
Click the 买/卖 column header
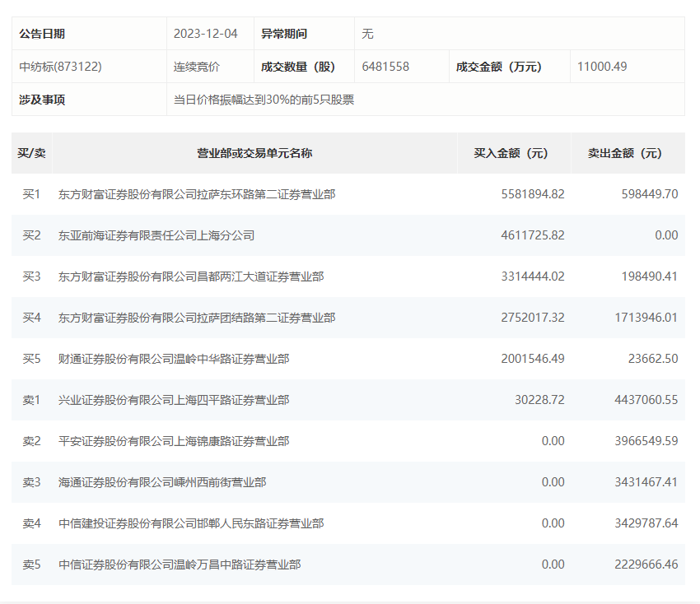(x=32, y=153)
